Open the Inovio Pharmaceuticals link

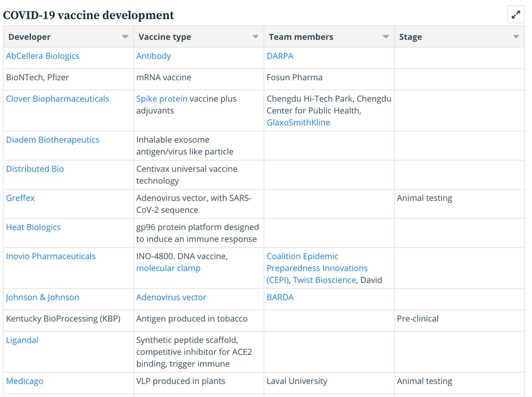tap(51, 256)
